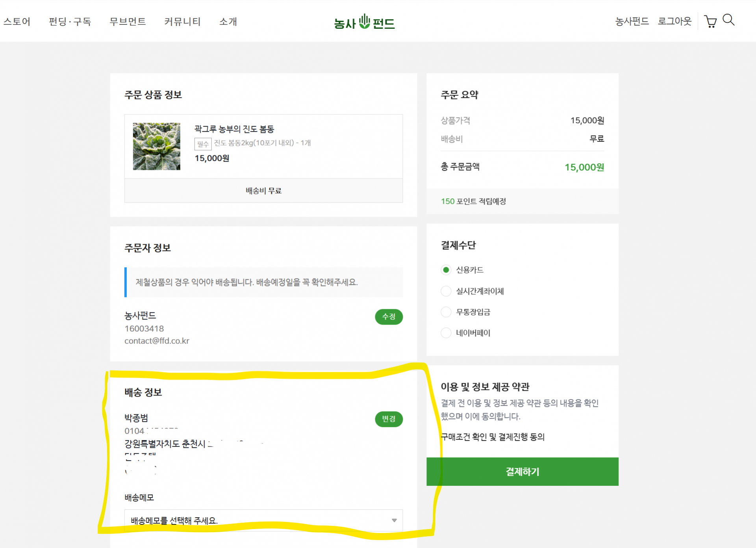Viewport: 756px width, 548px height.
Task: Open the shopping cart icon
Action: [710, 21]
